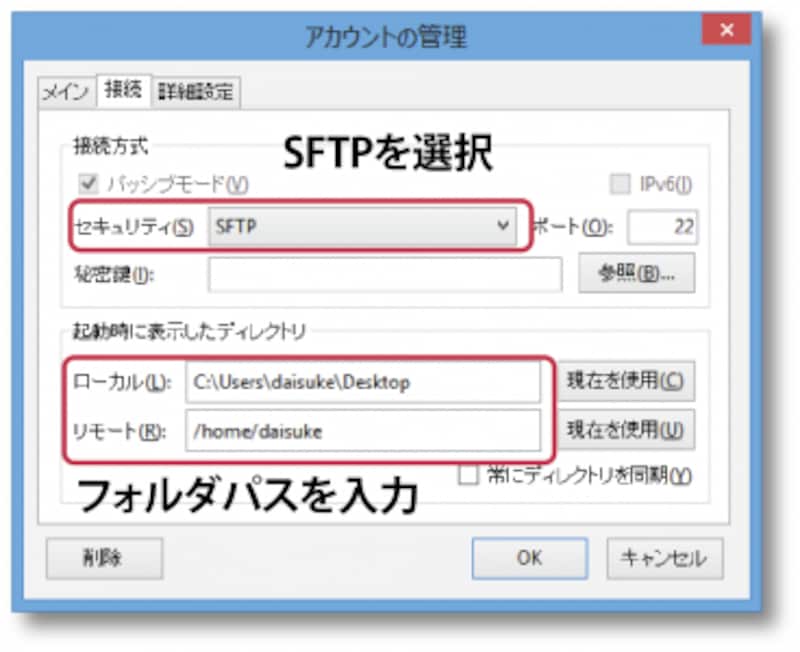Click 現在を使用(U) button for remote
The width and height of the screenshot is (800, 652).
click(x=626, y=430)
